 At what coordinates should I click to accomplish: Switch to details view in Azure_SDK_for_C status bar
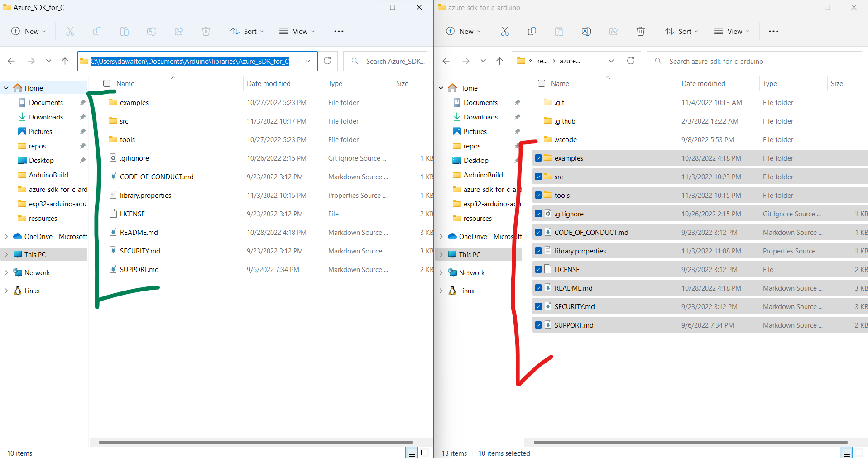[412, 453]
